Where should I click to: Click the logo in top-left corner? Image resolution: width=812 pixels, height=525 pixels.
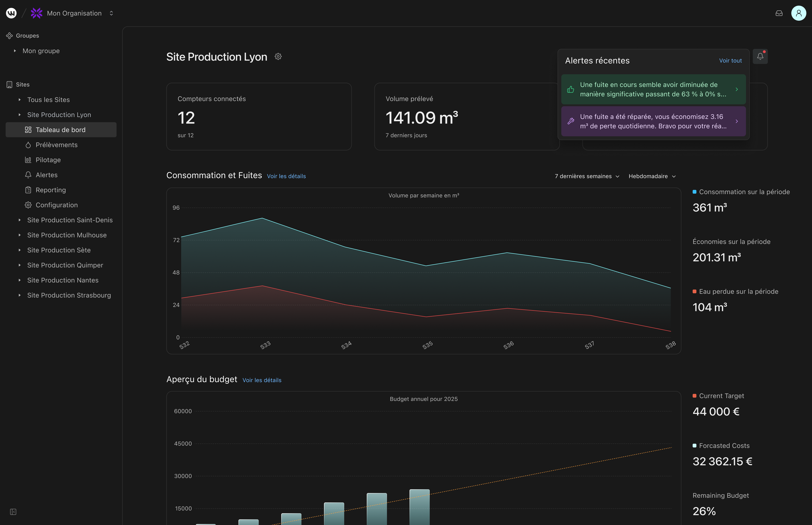click(x=11, y=13)
